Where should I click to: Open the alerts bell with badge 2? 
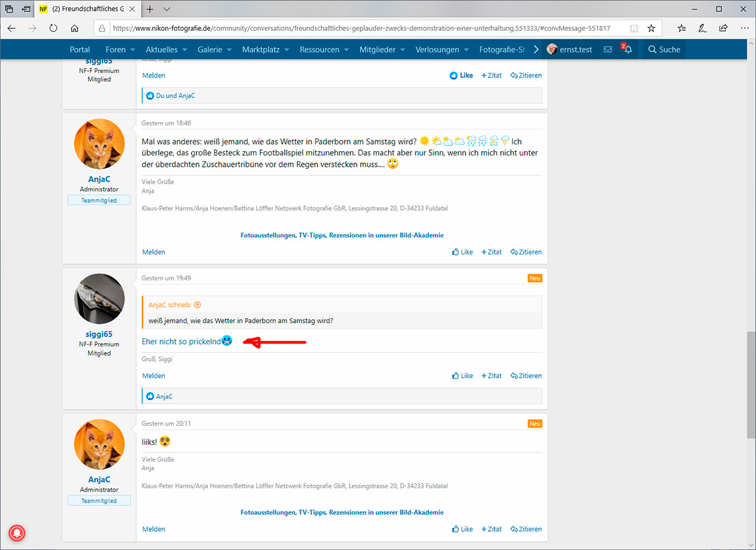click(x=627, y=49)
